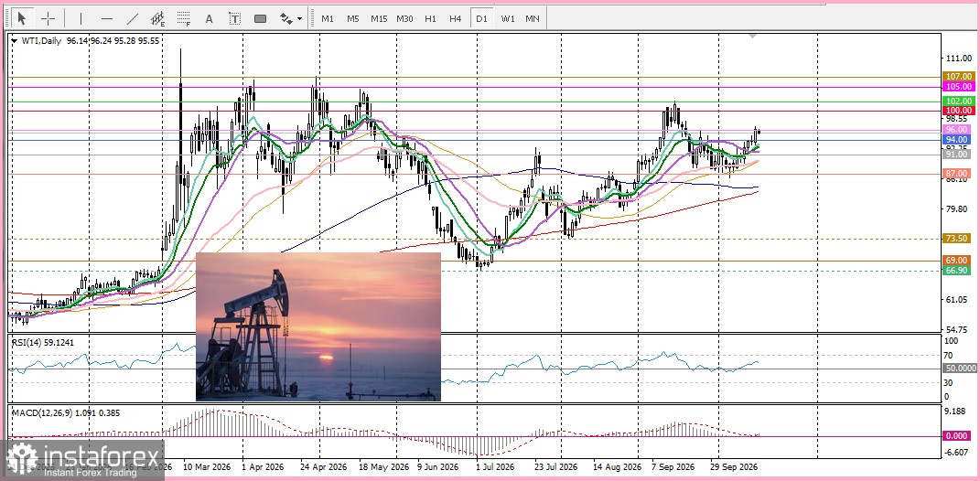Switch to W1 weekly timeframe
The width and height of the screenshot is (980, 481).
pyautogui.click(x=508, y=18)
